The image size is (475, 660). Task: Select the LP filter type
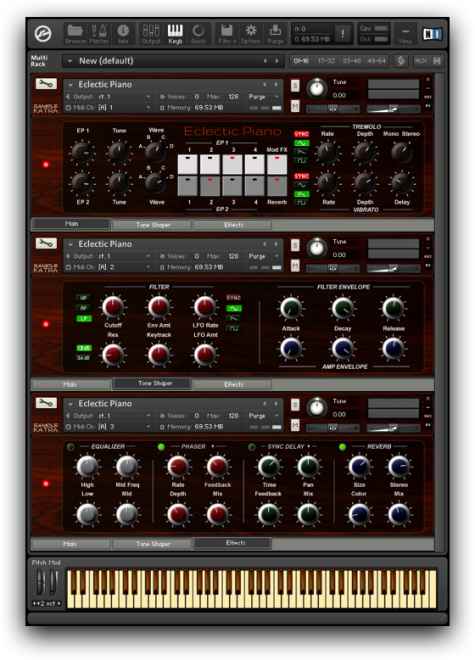pos(83,318)
